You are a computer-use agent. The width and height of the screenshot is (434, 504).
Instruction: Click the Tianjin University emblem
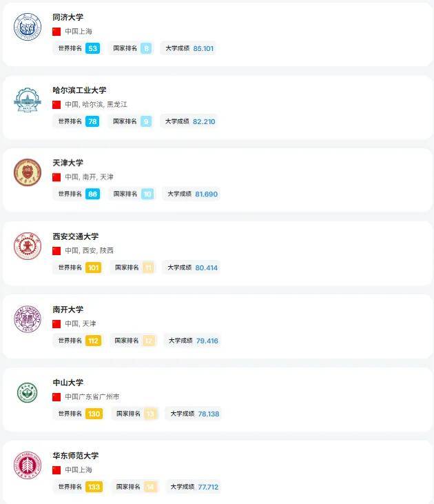point(28,172)
